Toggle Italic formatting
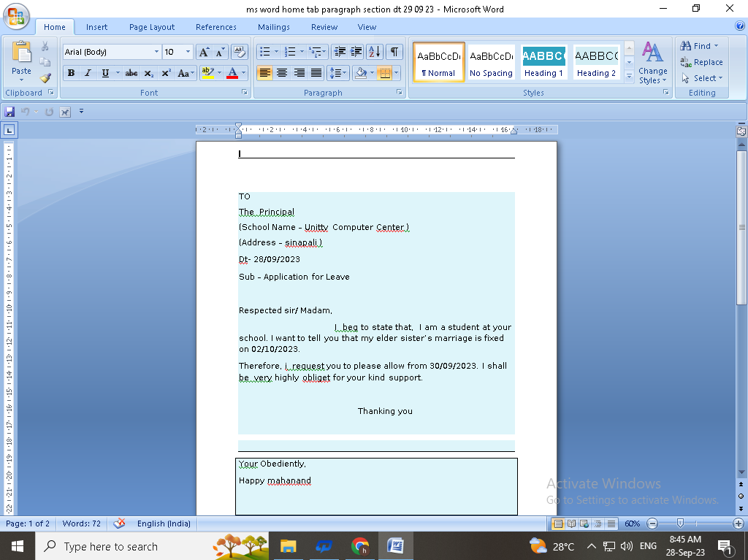 [x=88, y=73]
